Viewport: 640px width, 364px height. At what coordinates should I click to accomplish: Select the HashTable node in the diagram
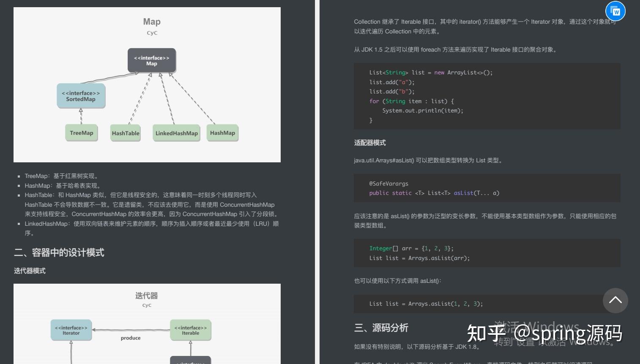(x=125, y=133)
